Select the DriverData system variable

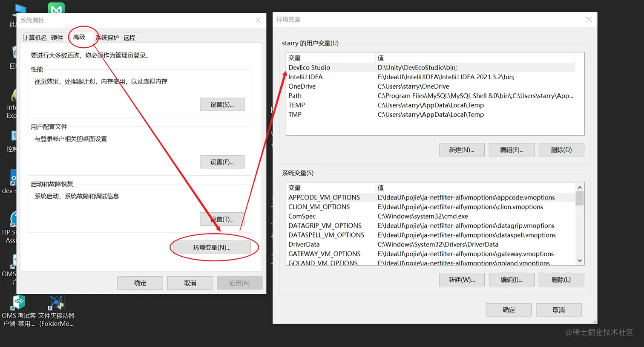click(x=431, y=244)
